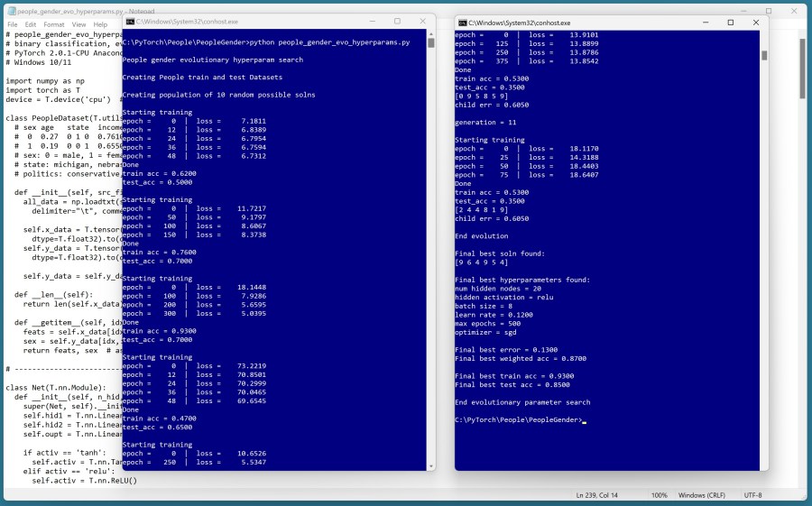Click 'Creating People train and test Datasets'
This screenshot has height=506, width=812.
(x=202, y=78)
